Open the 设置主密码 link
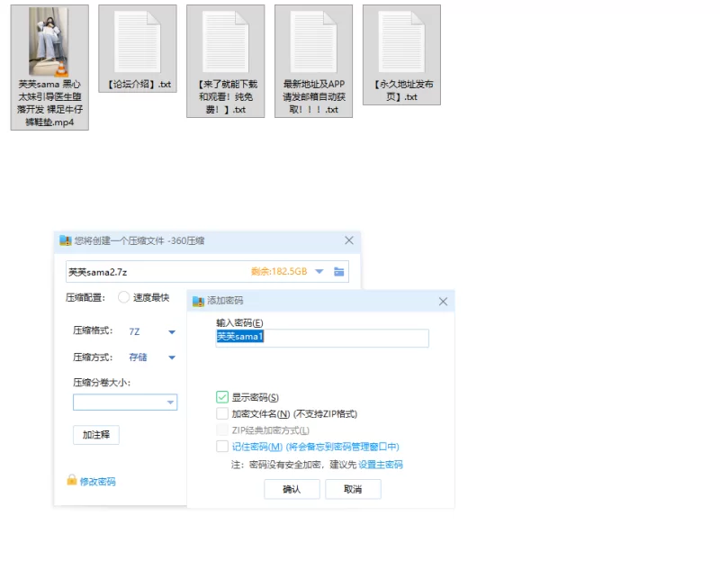 coord(381,465)
